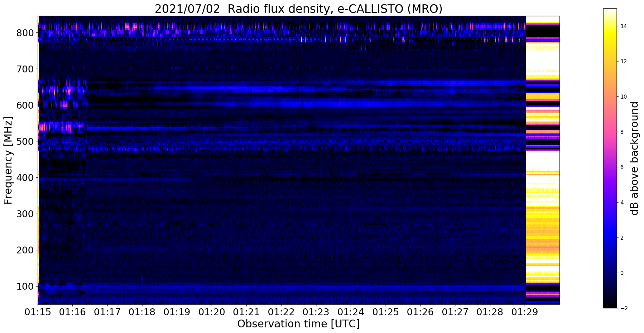The width and height of the screenshot is (644, 333).
Task: Click the 01:15 time tick label
Action: [38, 312]
